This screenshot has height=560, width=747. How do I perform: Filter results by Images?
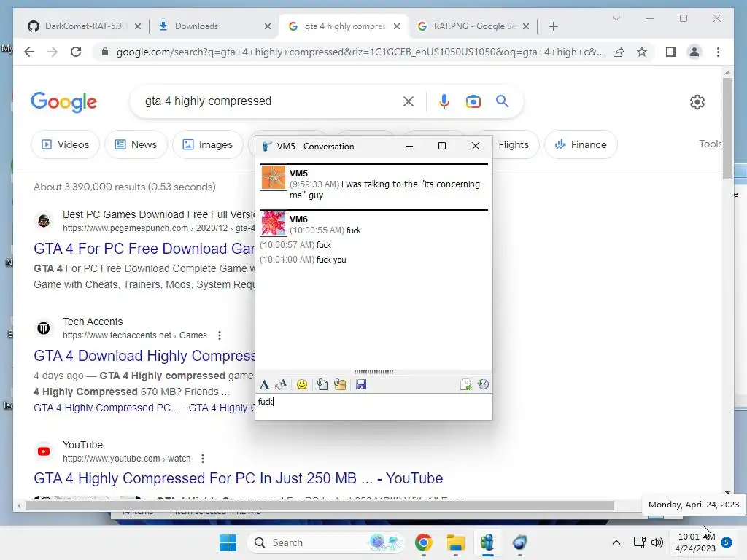pyautogui.click(x=208, y=145)
